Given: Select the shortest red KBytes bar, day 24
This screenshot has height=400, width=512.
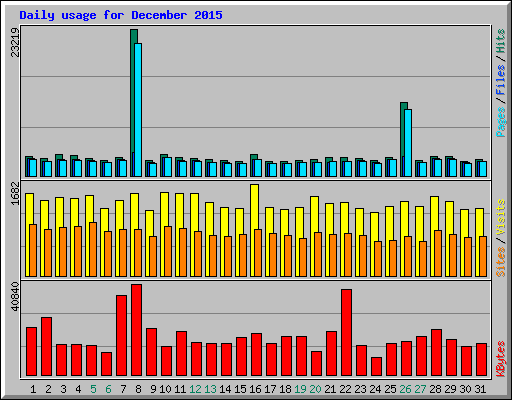Looking at the screenshot, I should point(376,367).
